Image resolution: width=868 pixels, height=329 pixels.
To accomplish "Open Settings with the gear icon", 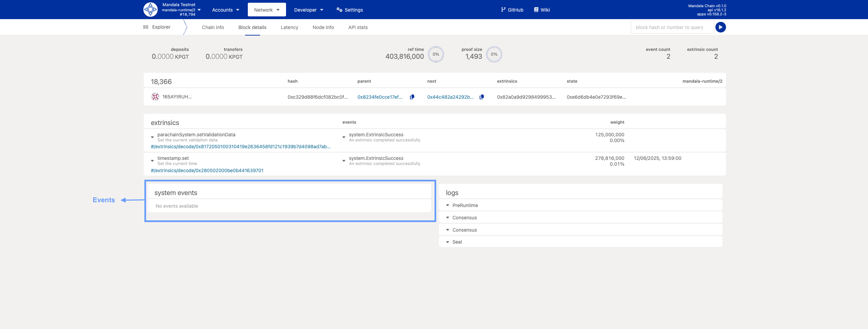I will (x=339, y=10).
